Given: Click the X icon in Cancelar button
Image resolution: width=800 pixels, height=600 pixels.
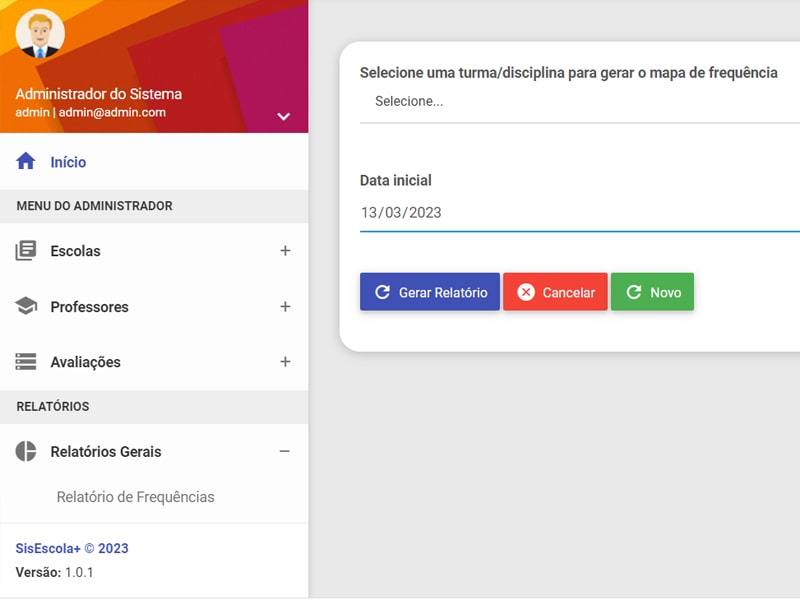Looking at the screenshot, I should click(x=526, y=293).
